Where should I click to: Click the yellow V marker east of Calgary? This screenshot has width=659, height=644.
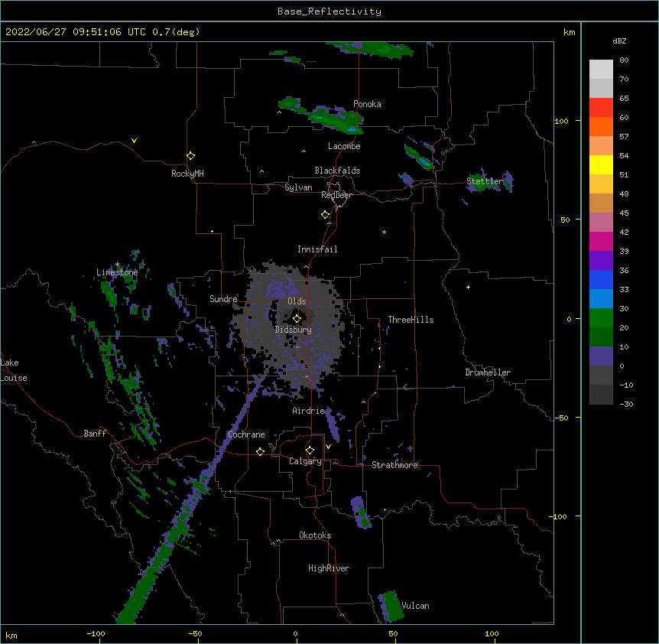click(x=328, y=447)
